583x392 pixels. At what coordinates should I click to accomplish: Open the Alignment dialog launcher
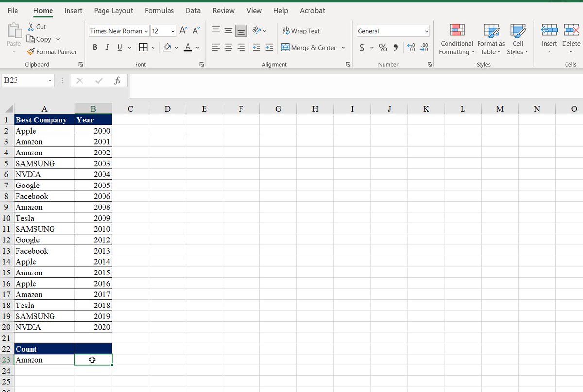click(348, 65)
